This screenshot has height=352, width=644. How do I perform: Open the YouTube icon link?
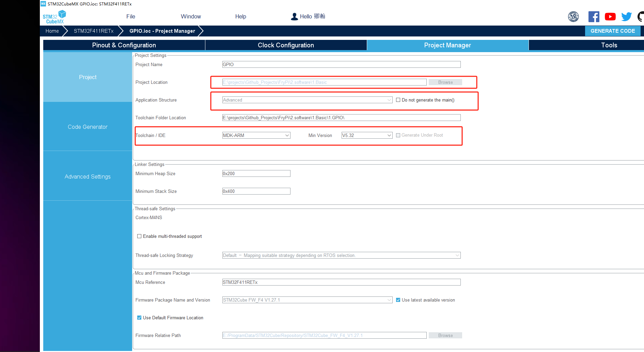click(x=610, y=17)
